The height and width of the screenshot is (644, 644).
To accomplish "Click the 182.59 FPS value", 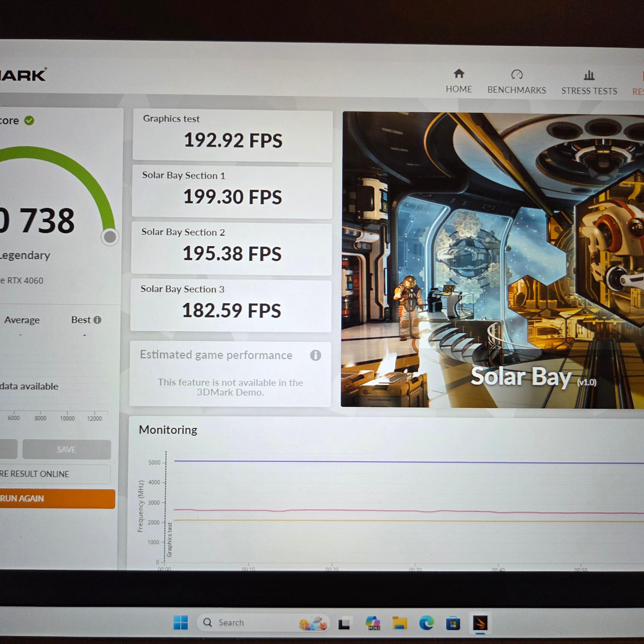I will (231, 311).
